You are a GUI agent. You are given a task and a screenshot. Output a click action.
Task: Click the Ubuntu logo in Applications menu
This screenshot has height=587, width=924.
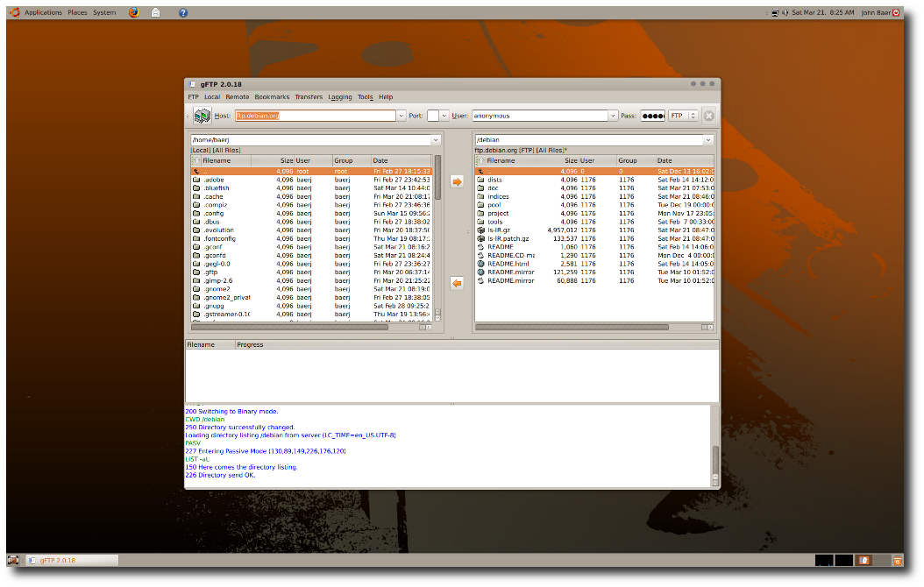click(15, 12)
